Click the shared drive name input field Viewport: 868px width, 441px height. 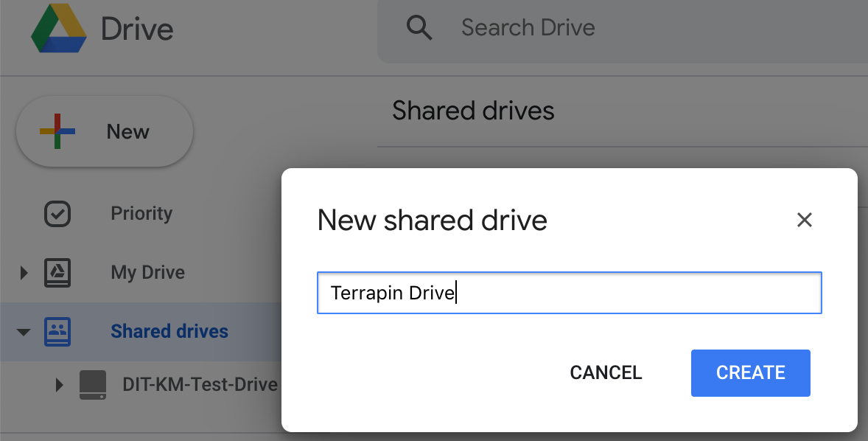click(569, 293)
